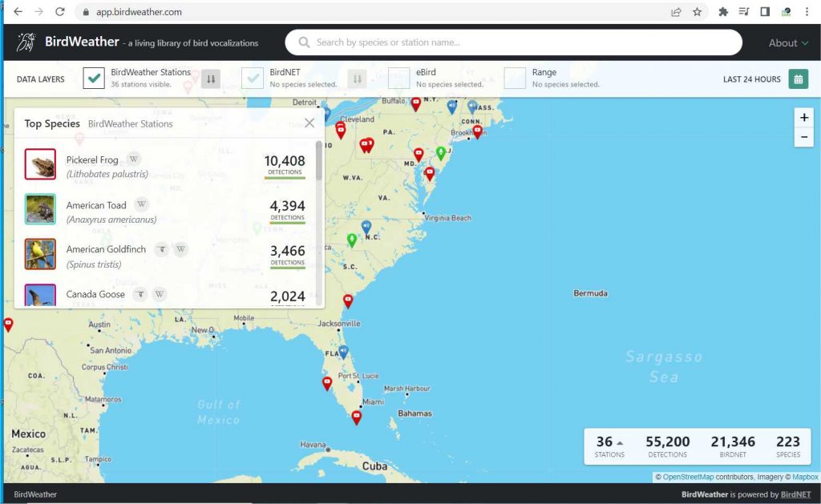Viewport: 821px width, 504px height.
Task: Enable the Range layer checkbox
Action: point(515,79)
